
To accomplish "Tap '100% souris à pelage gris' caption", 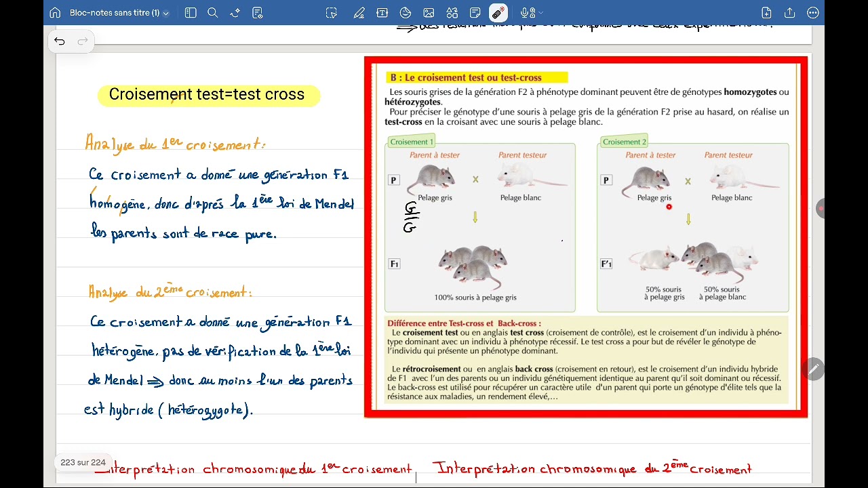I will coord(475,298).
